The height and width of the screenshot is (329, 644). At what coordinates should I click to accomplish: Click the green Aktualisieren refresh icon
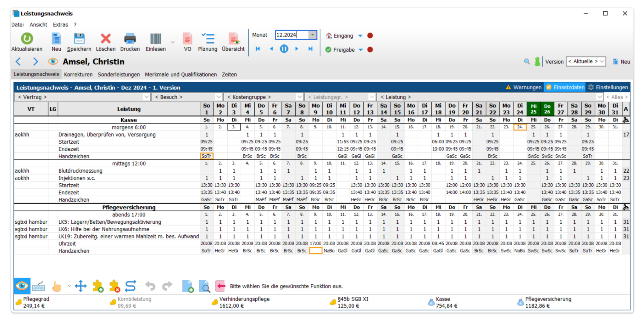[27, 39]
